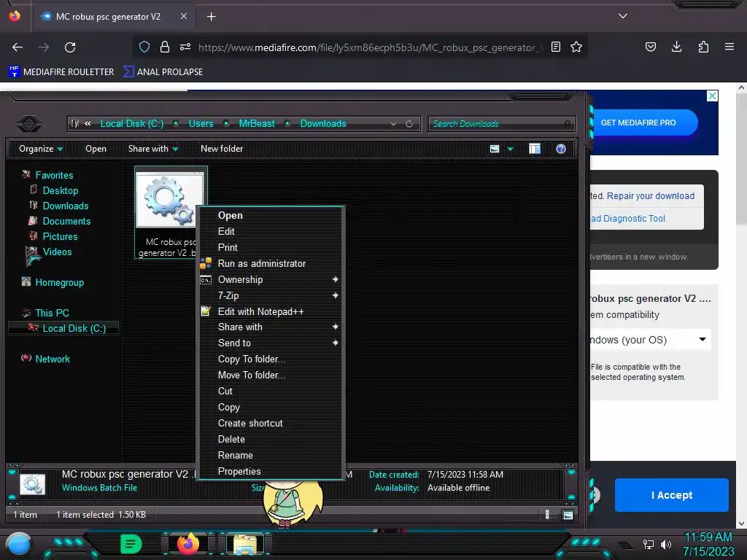Image resolution: width=747 pixels, height=560 pixels.
Task: Open the Pocket save icon
Action: (x=650, y=47)
